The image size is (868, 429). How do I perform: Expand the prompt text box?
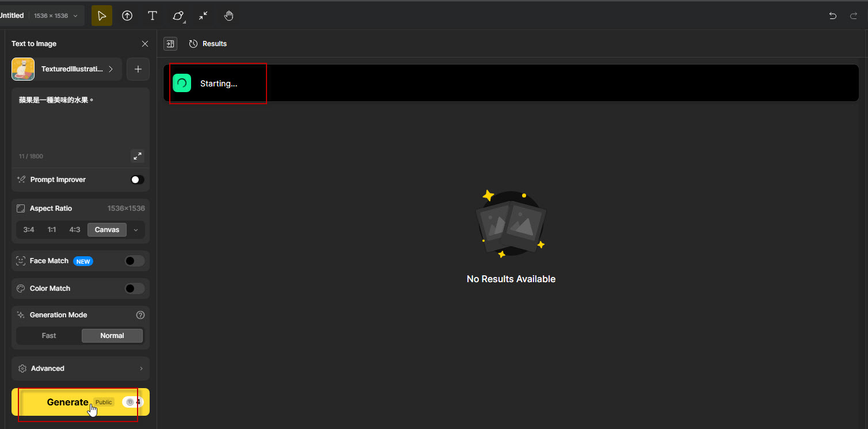pos(138,156)
